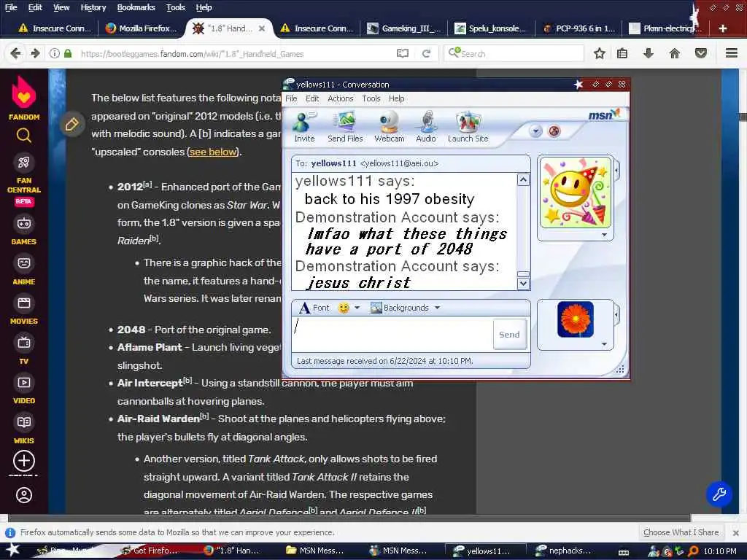Click the plus circle in Fandom sidebar
This screenshot has width=747, height=560.
point(24,461)
